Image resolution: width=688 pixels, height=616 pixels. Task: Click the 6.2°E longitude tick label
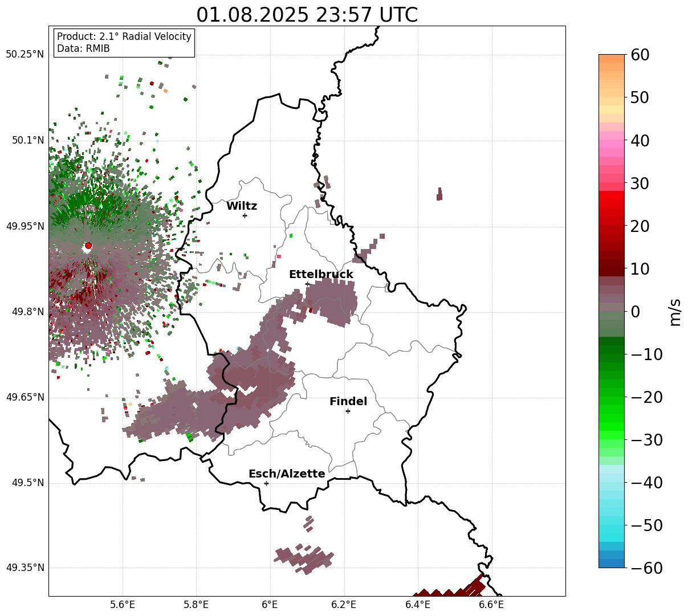344,605
